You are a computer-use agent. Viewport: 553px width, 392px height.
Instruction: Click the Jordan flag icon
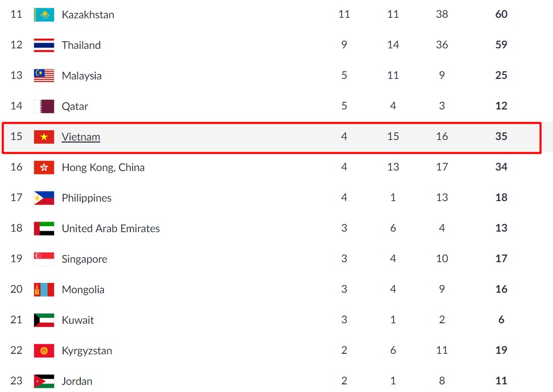[44, 381]
